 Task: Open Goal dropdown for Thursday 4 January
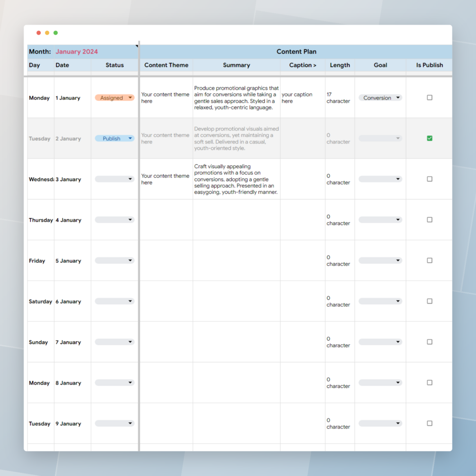pyautogui.click(x=380, y=220)
